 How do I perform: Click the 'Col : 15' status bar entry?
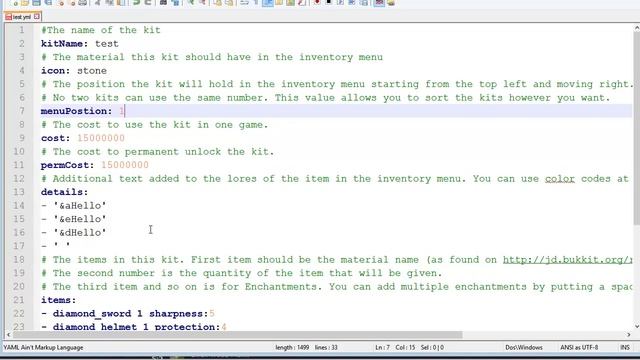(405, 347)
